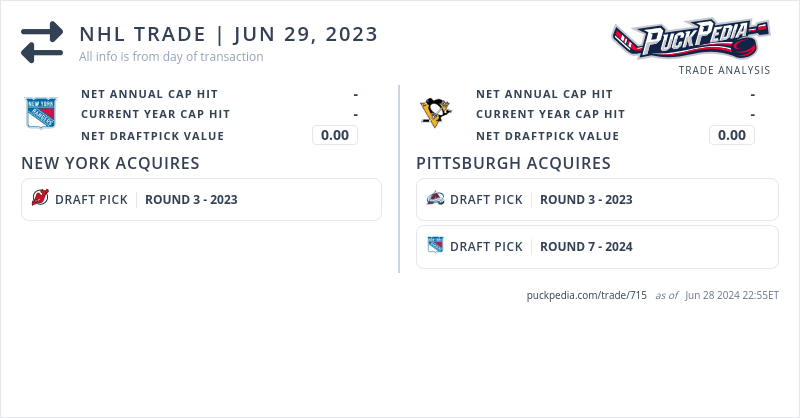
Task: Click Pittsburgh's Current Year Cap Hit label
Action: [x=550, y=114]
